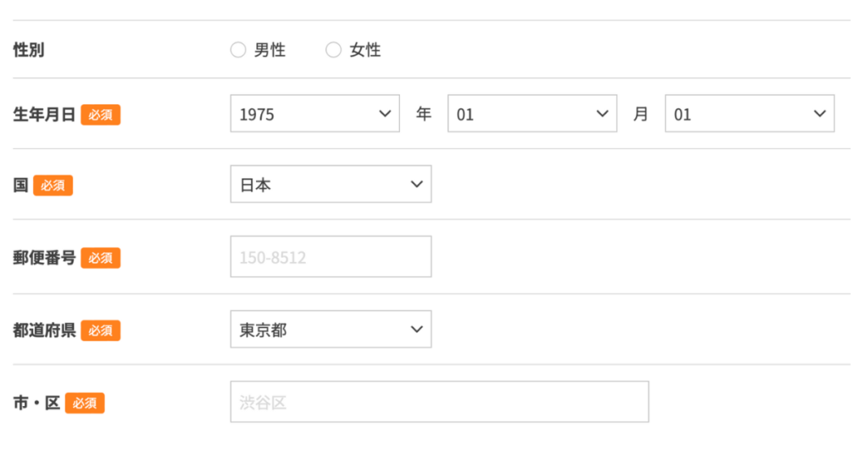
Task: Open the 国 dropdown showing 日本
Action: pyautogui.click(x=331, y=184)
